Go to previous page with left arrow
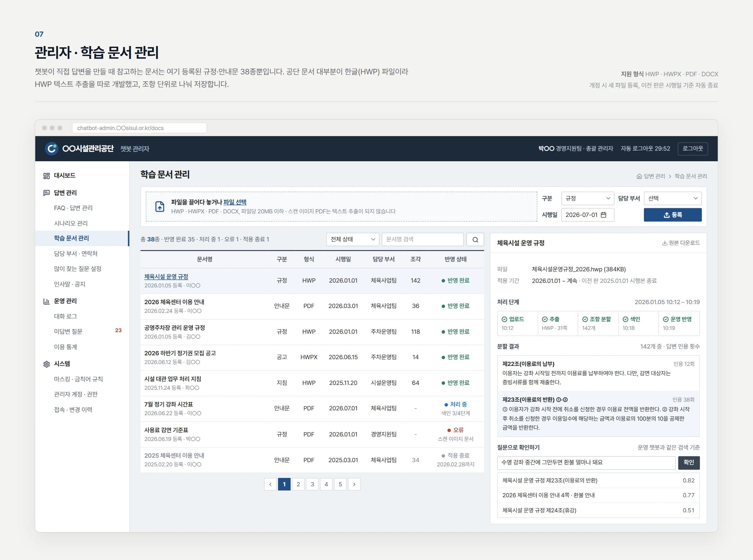This screenshot has height=560, width=753. (270, 484)
